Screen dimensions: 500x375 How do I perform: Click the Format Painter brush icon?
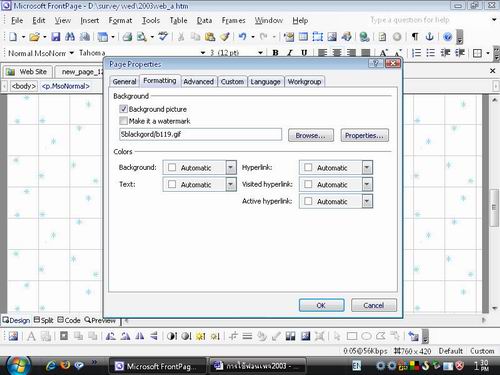tap(225, 37)
